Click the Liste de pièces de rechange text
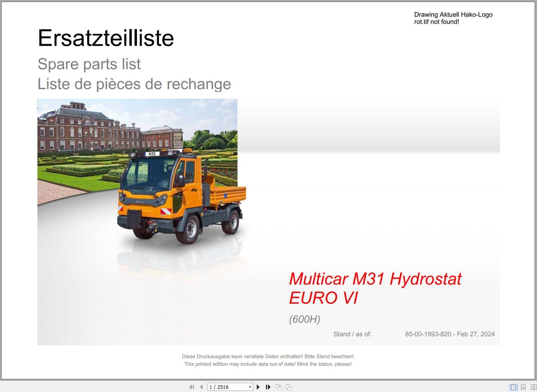Viewport: 537px width, 392px height. tap(134, 84)
